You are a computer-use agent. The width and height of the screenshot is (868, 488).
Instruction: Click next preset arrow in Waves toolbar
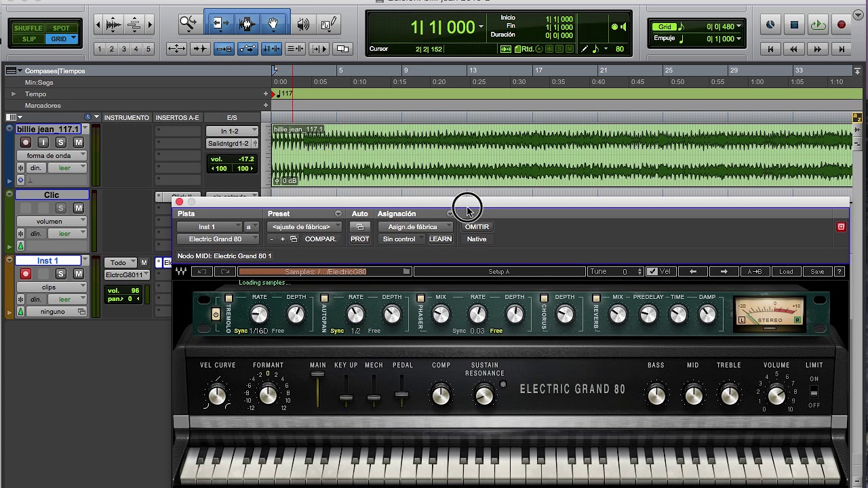click(x=724, y=272)
